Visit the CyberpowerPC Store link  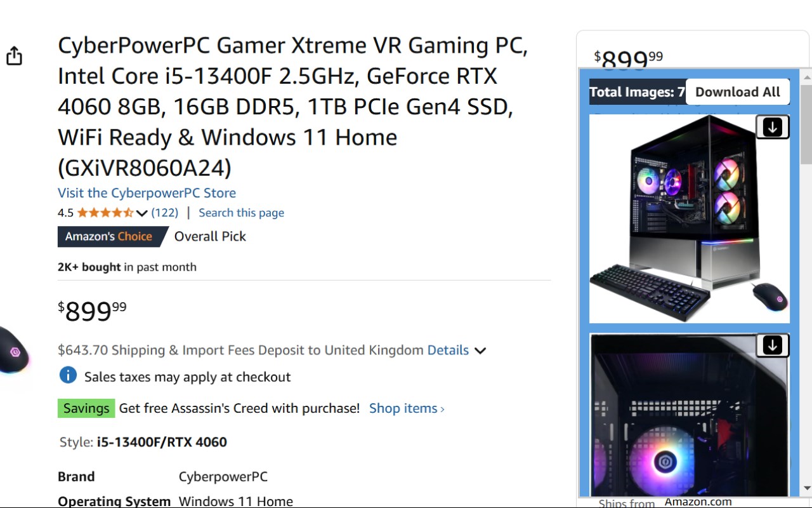pyautogui.click(x=147, y=193)
